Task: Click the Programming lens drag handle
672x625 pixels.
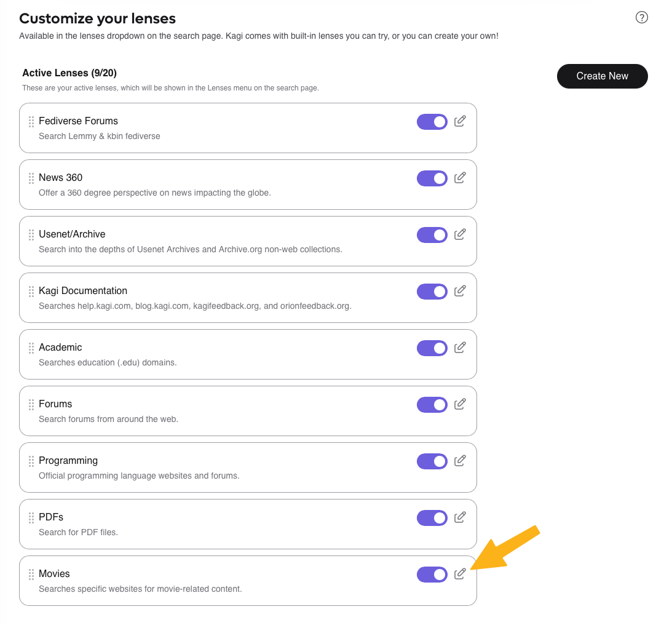Action: point(31,461)
